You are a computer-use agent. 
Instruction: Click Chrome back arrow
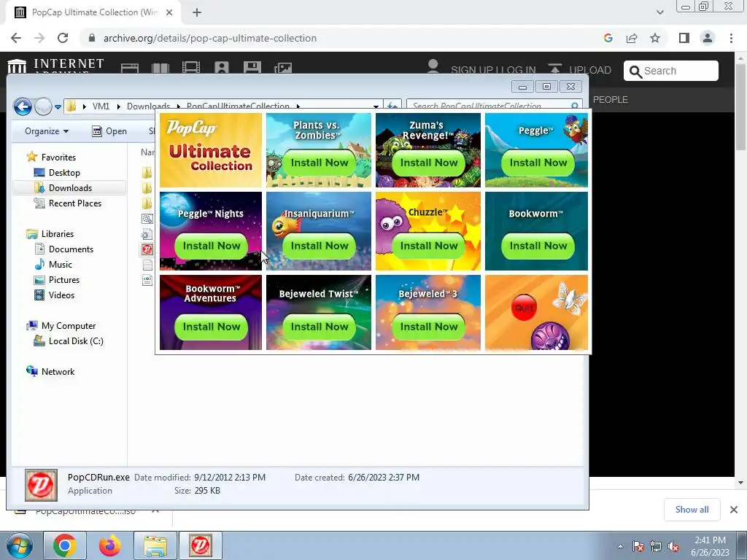16,38
